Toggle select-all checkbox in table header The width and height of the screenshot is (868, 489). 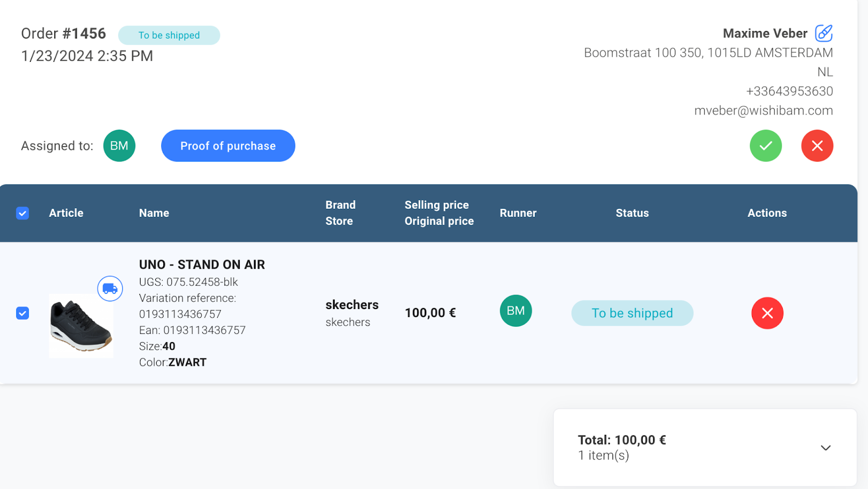click(x=22, y=213)
